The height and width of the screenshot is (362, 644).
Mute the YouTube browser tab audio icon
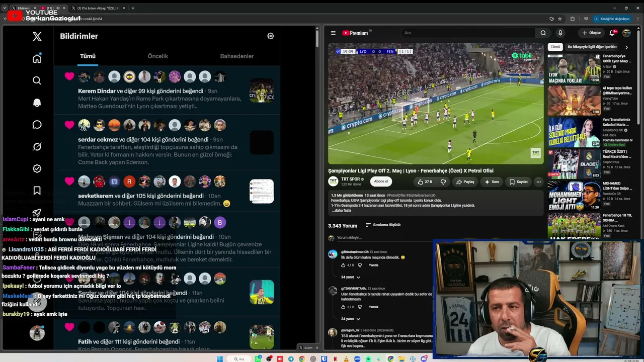point(58,8)
